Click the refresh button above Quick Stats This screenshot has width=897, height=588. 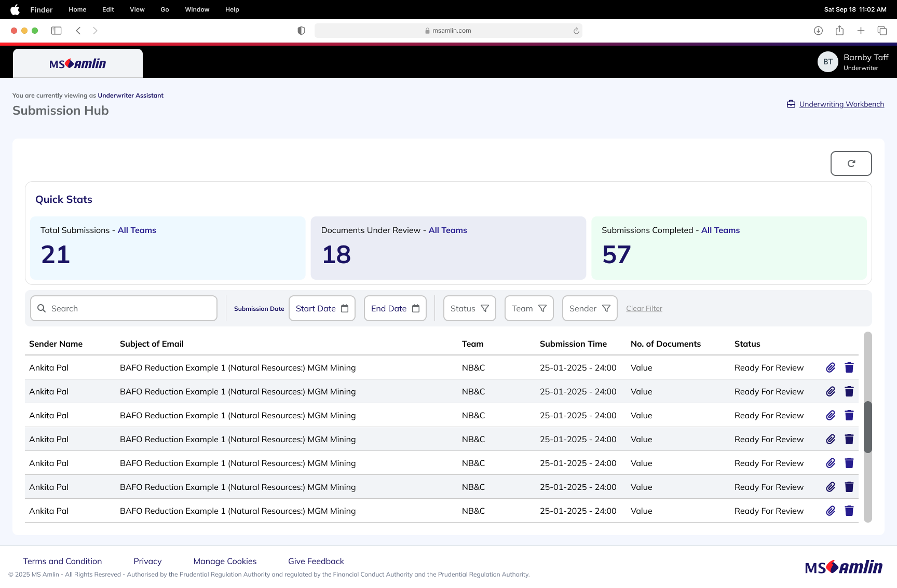click(x=851, y=163)
